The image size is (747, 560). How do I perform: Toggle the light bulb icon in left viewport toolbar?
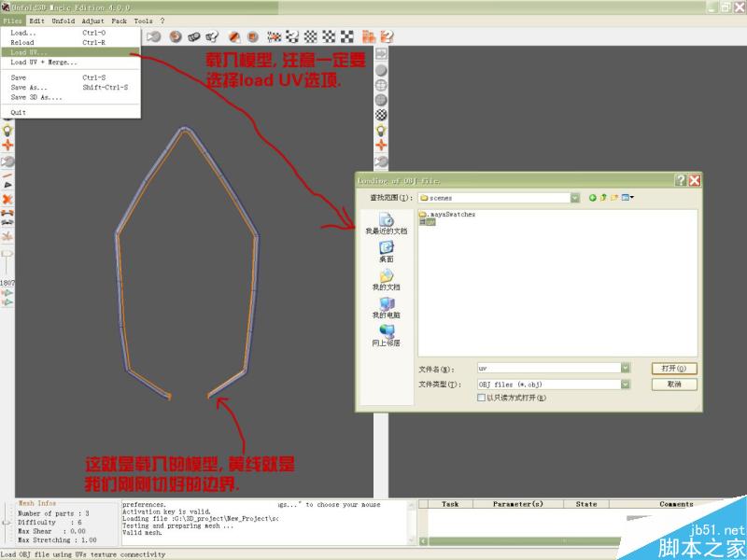[7, 130]
